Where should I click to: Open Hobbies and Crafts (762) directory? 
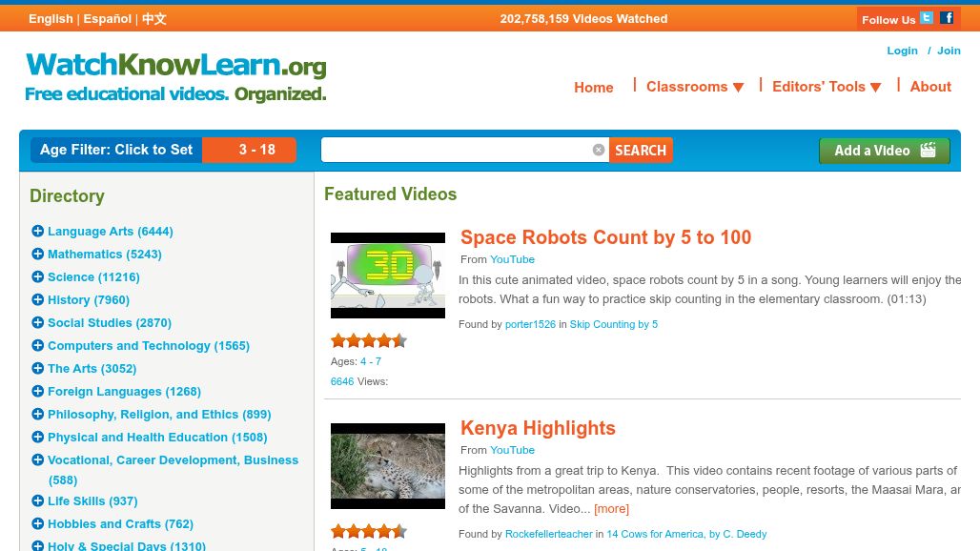(x=121, y=524)
